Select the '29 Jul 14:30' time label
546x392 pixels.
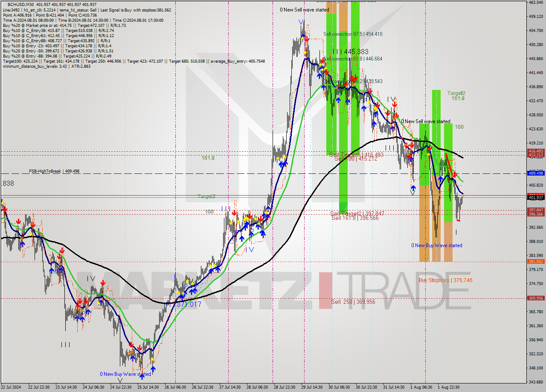pos(312,387)
